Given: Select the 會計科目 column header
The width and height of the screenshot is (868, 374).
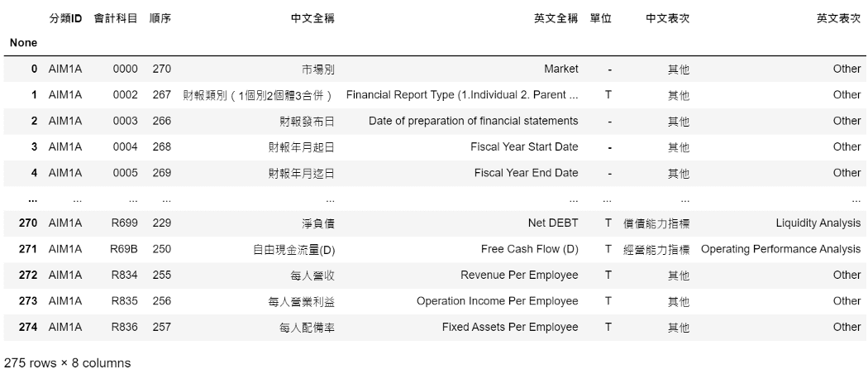Looking at the screenshot, I should pos(116,18).
